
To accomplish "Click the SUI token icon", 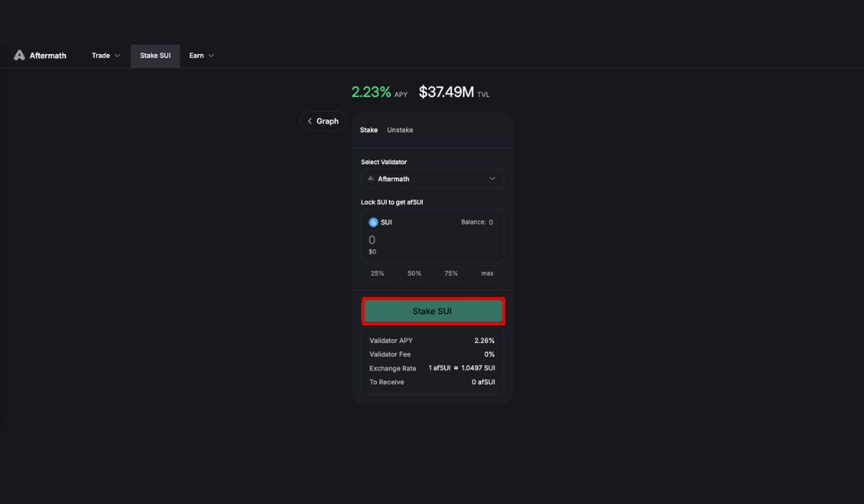I will [x=373, y=222].
